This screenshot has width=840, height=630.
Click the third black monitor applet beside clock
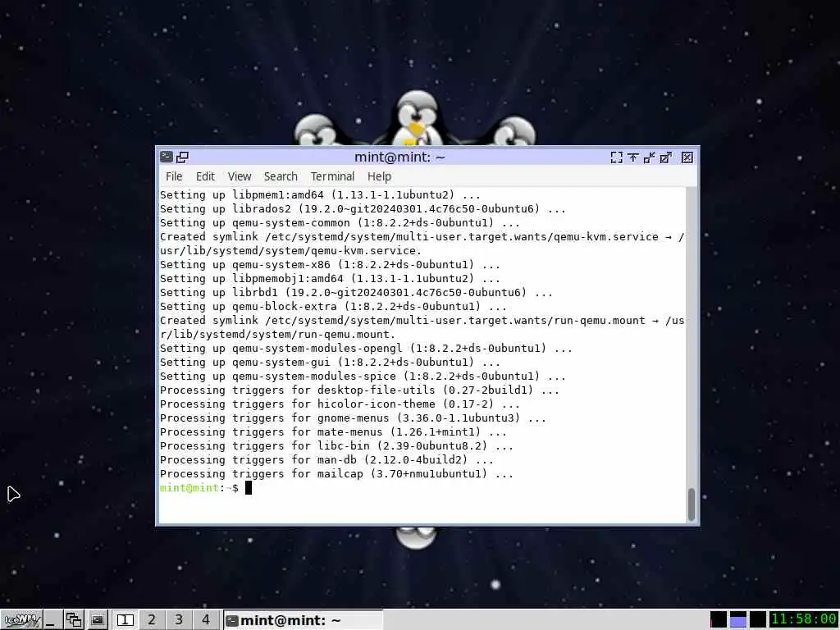(757, 619)
